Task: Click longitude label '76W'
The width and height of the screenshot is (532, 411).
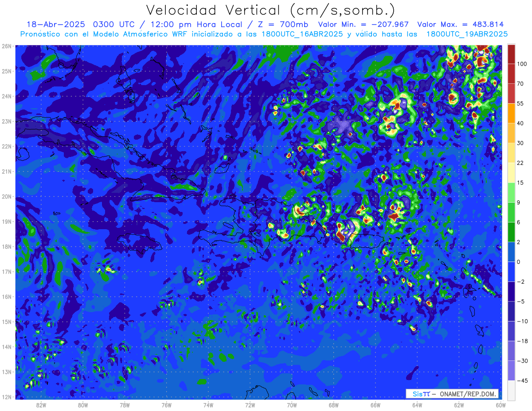Action: tap(167, 405)
